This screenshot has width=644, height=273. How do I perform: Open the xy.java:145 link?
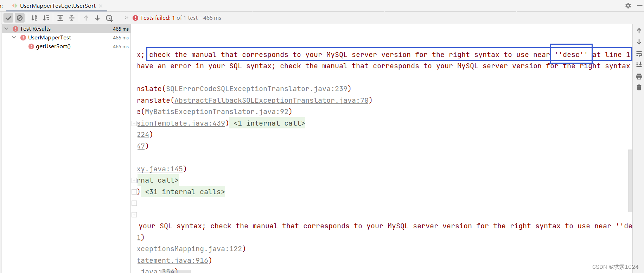pyautogui.click(x=160, y=169)
